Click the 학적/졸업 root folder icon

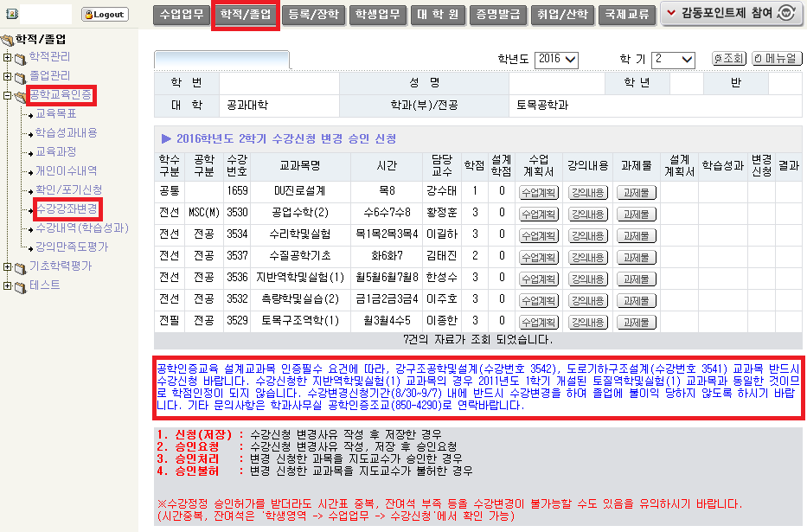8,40
